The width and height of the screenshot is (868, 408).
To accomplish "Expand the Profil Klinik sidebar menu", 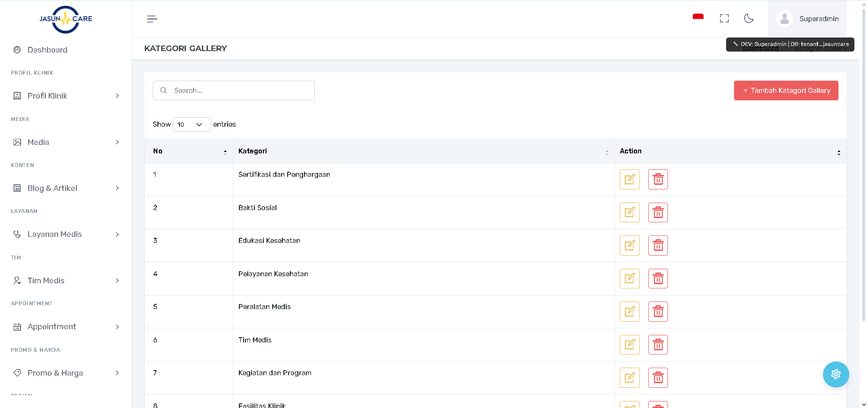I will 66,96.
